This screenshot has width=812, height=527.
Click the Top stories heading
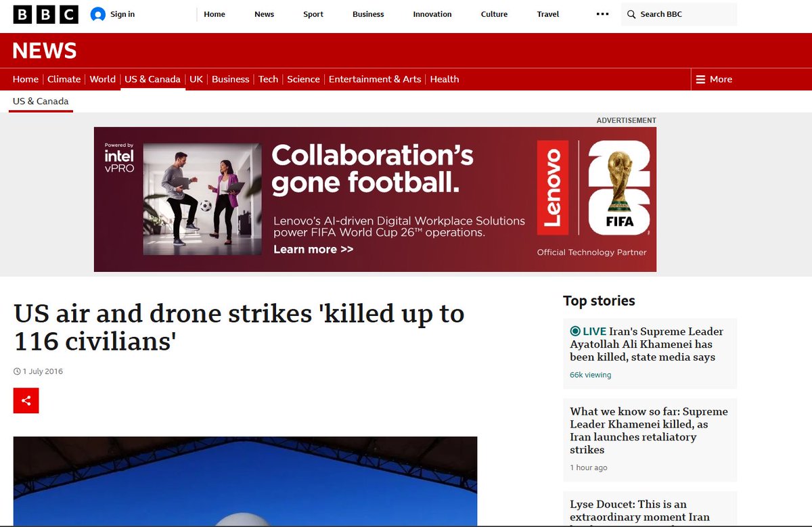click(599, 300)
